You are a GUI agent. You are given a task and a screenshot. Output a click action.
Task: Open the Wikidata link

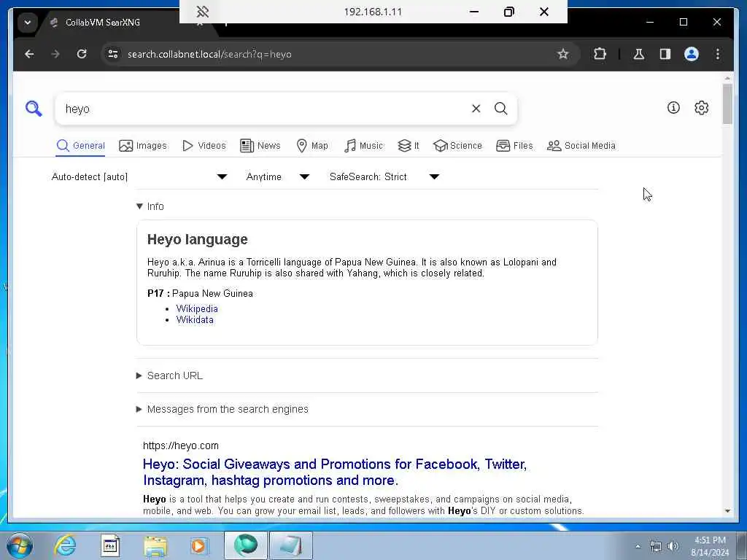click(195, 319)
